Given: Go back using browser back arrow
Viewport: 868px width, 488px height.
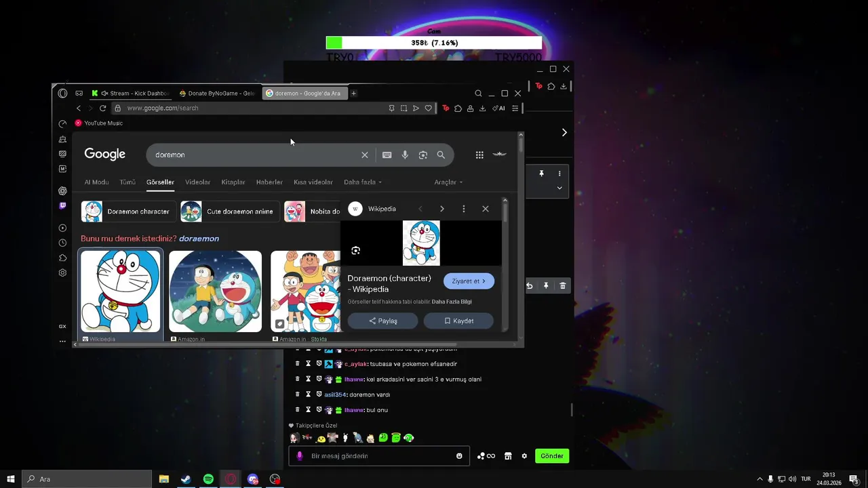Looking at the screenshot, I should [79, 108].
